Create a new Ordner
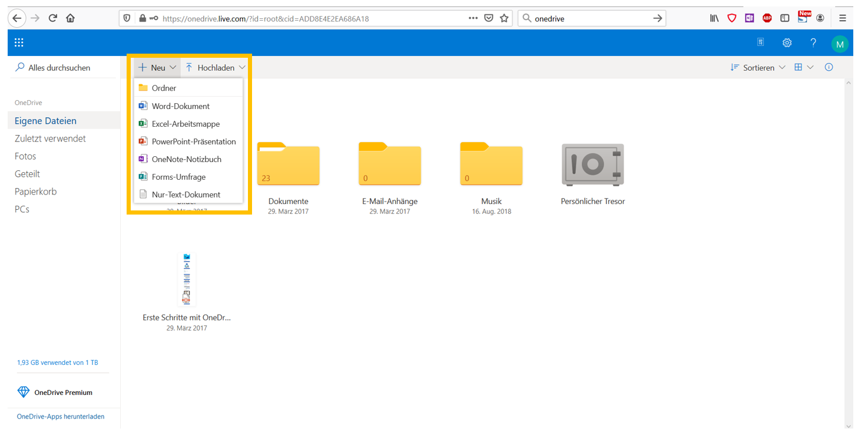This screenshot has width=868, height=435. pyautogui.click(x=188, y=88)
